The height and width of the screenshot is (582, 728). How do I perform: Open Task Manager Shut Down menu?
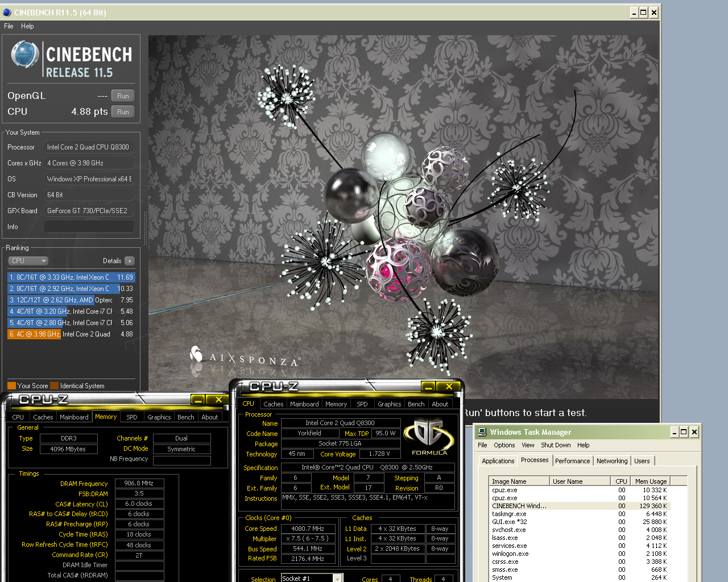click(x=556, y=445)
